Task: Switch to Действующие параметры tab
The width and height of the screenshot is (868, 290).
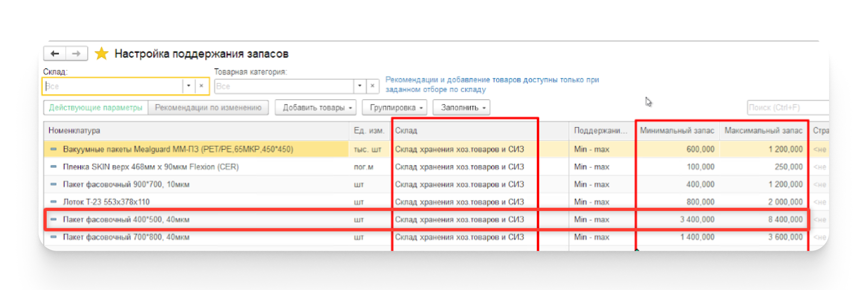Action: point(96,108)
